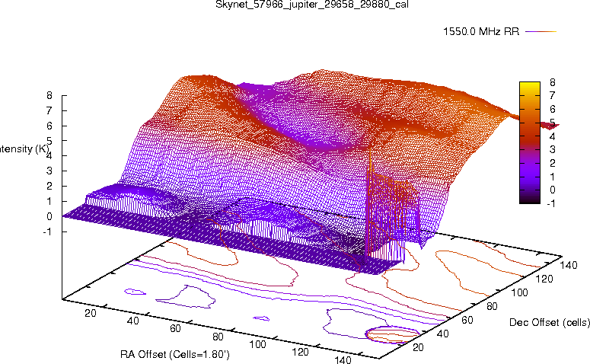Click the 80 tick on the RA Offset axis
Screen dimensions: 590x364
[x=218, y=337]
